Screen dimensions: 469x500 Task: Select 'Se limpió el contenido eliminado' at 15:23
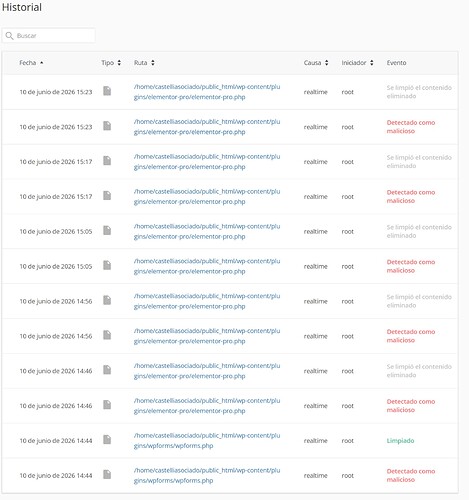pyautogui.click(x=419, y=92)
